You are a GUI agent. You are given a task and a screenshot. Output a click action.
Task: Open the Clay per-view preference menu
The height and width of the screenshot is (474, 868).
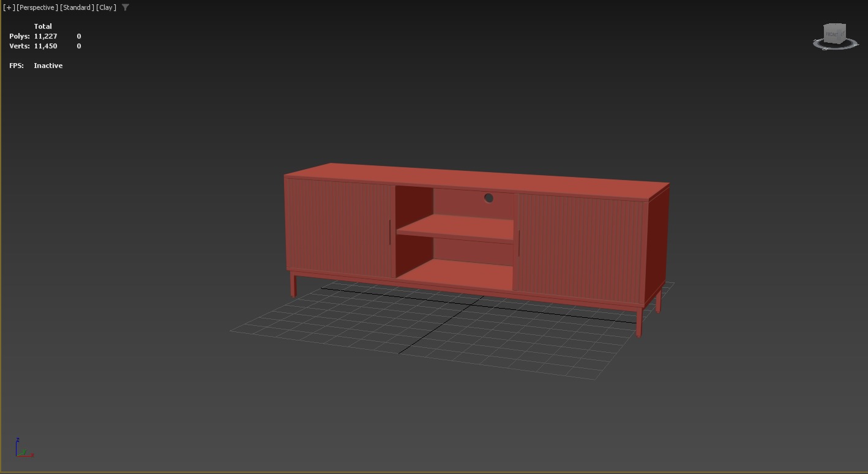click(106, 7)
